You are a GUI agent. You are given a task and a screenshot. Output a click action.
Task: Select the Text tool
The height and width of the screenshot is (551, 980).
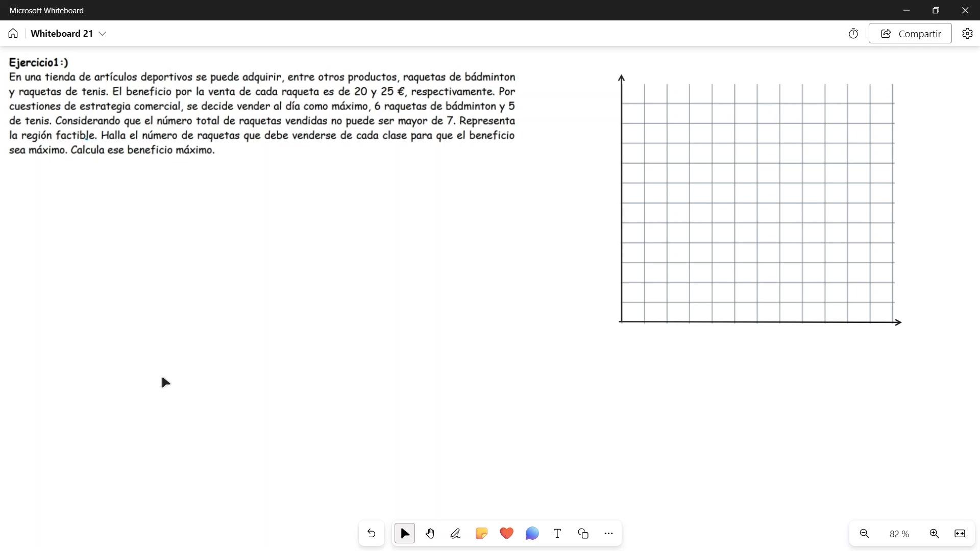point(557,534)
